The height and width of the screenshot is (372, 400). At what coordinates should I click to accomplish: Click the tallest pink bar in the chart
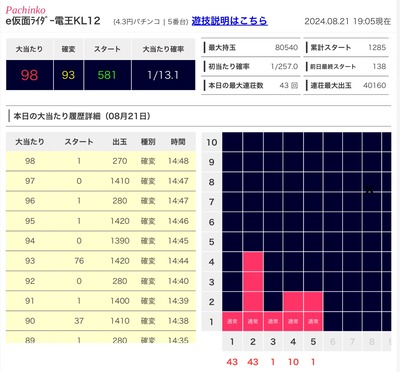[x=253, y=291]
